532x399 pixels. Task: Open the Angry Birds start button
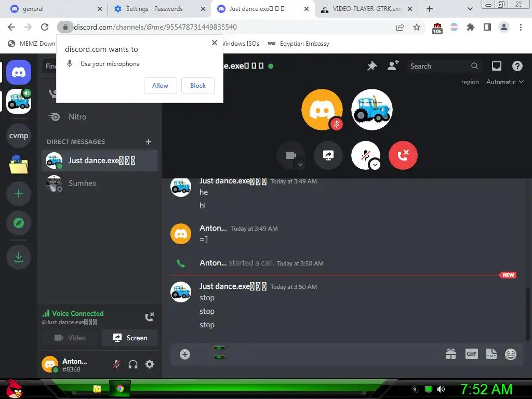coord(14,389)
